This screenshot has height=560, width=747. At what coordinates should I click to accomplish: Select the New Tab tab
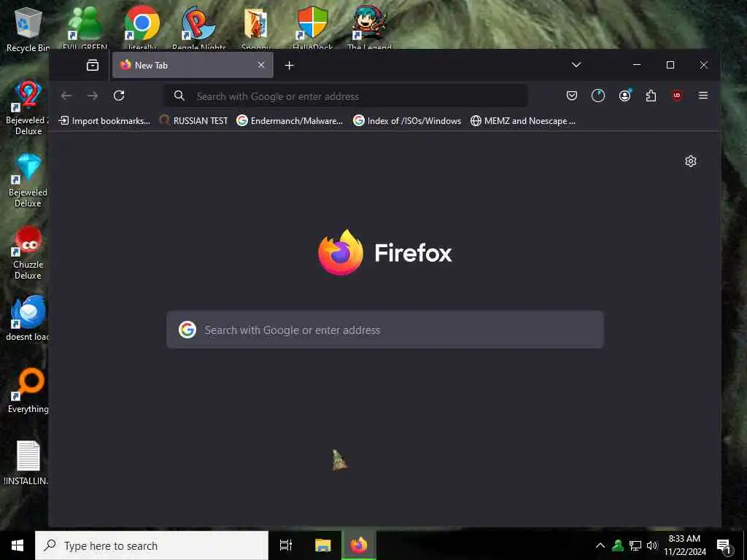pyautogui.click(x=193, y=65)
